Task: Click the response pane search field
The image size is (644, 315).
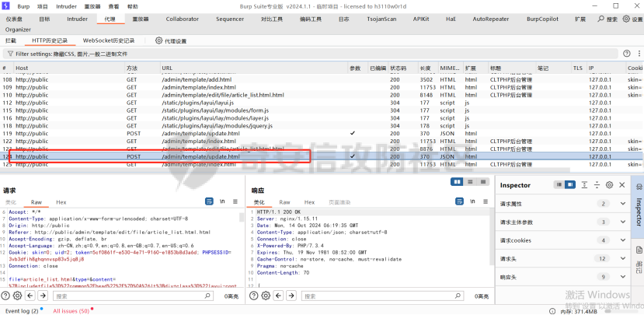Action: point(383,296)
